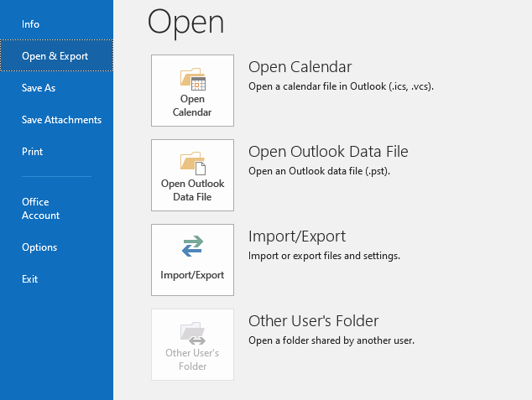This screenshot has height=400, width=532.
Task: Click the Import/Export arrows icon
Action: click(x=192, y=246)
